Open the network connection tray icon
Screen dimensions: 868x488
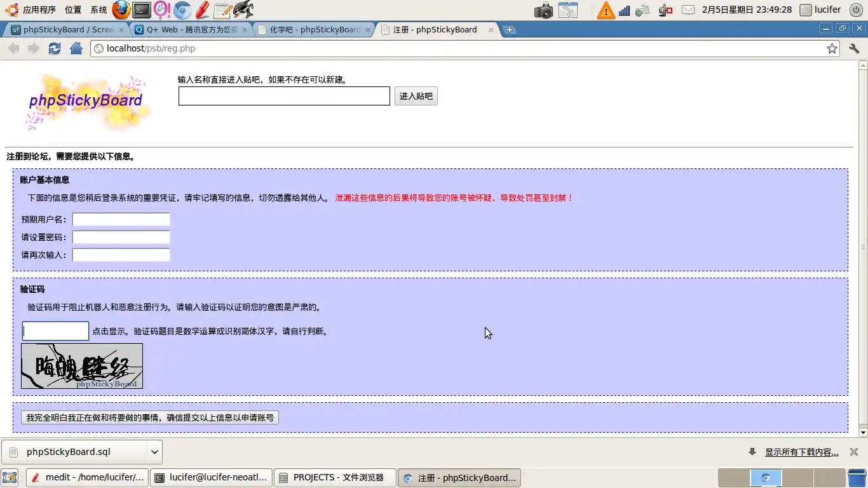point(643,10)
